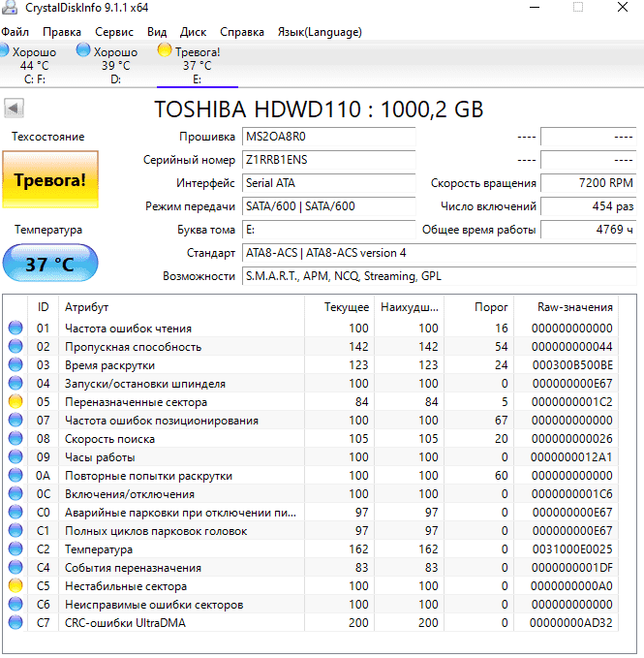Image resolution: width=644 pixels, height=658 pixels.
Task: Click the Raw-значения column header
Action: 575,307
